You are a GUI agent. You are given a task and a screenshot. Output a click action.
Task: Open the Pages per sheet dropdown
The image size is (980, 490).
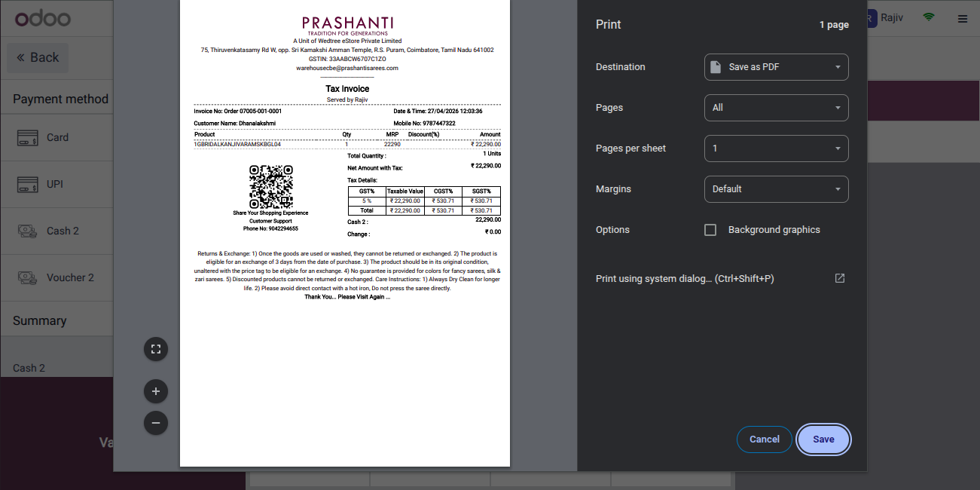pos(777,149)
